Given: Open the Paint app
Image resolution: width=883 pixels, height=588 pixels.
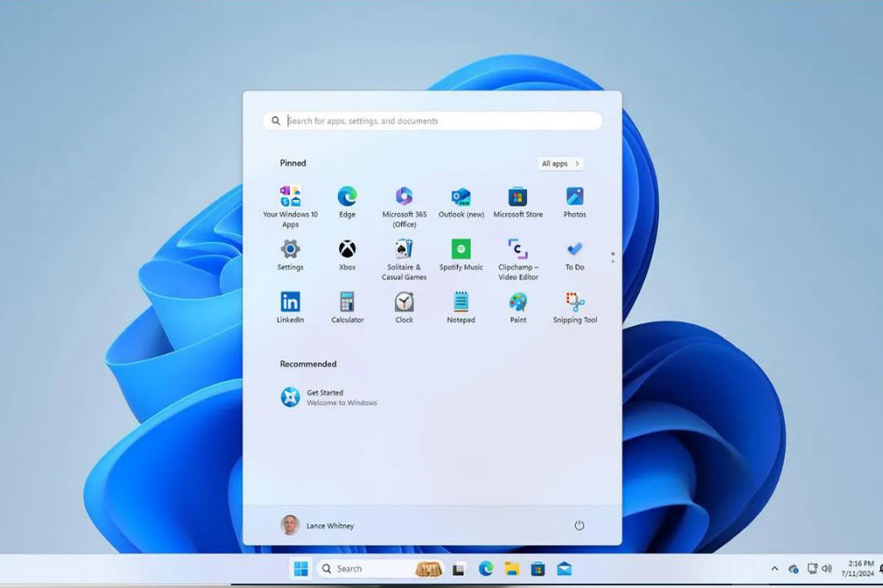Looking at the screenshot, I should pyautogui.click(x=518, y=307).
